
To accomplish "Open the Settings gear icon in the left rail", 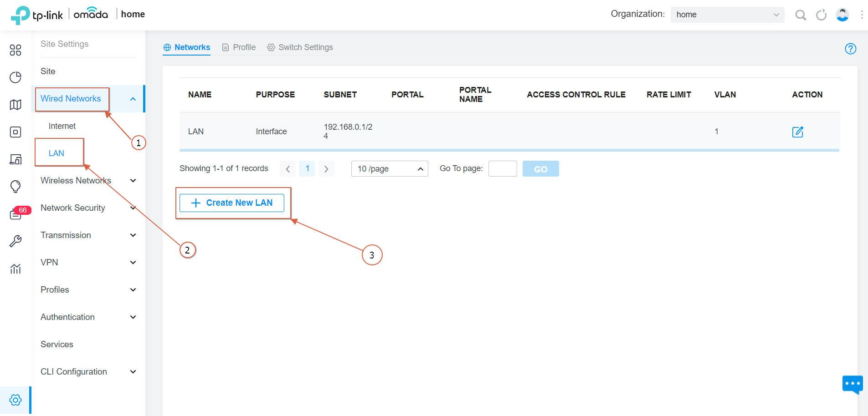I will point(15,400).
